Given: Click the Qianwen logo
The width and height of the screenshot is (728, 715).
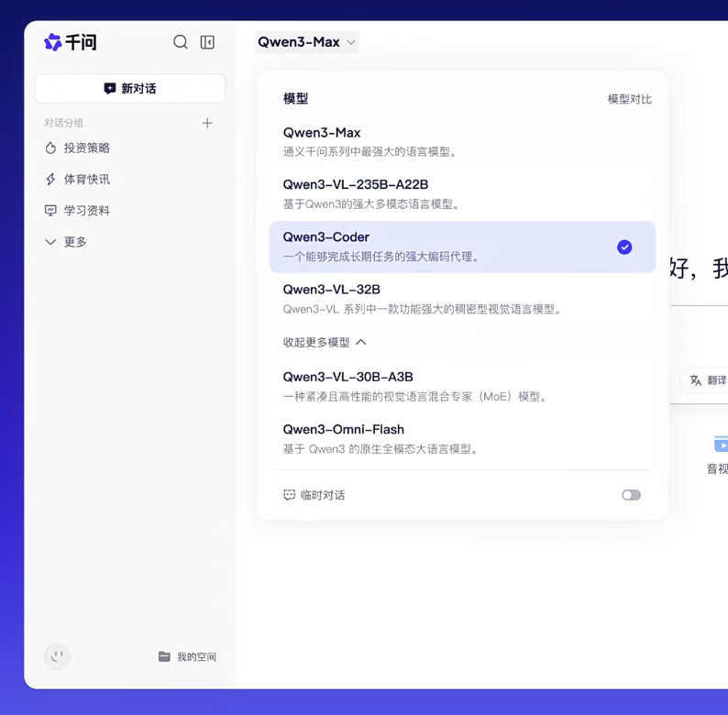Looking at the screenshot, I should coord(70,42).
